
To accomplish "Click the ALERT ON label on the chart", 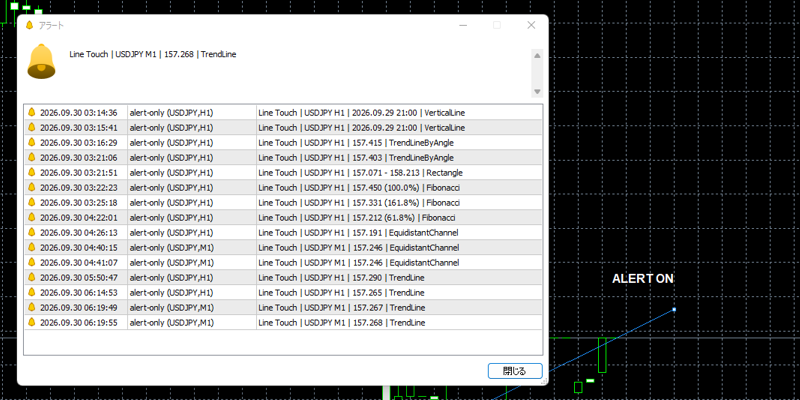I will coord(643,279).
